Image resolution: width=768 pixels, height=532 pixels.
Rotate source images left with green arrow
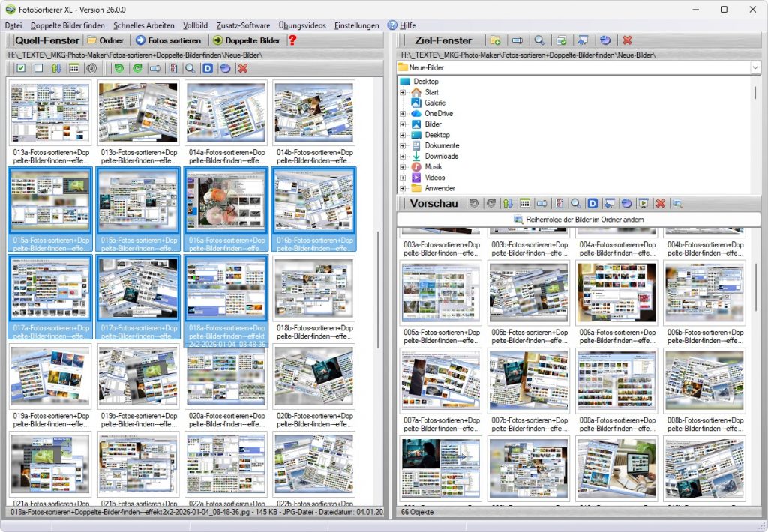tap(119, 68)
